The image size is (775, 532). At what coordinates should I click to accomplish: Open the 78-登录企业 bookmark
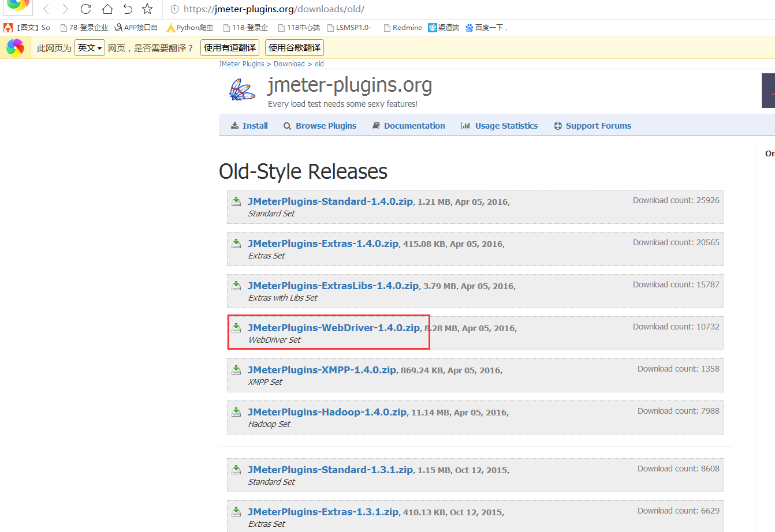click(x=84, y=28)
